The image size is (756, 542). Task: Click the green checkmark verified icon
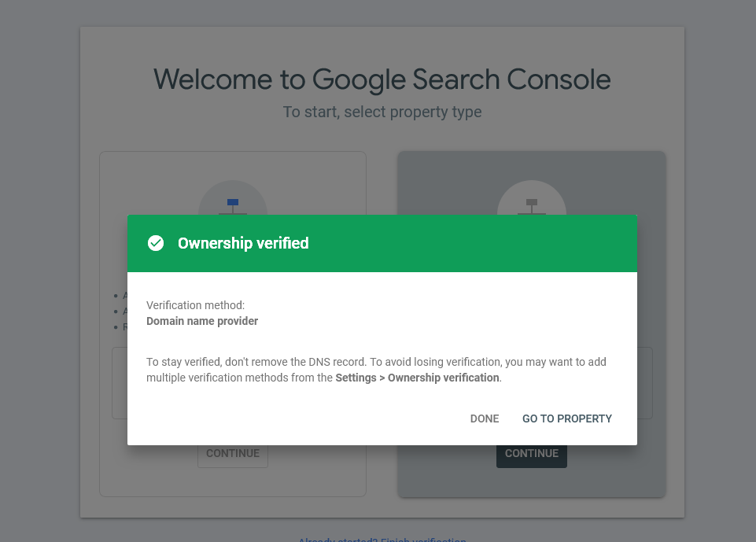156,243
